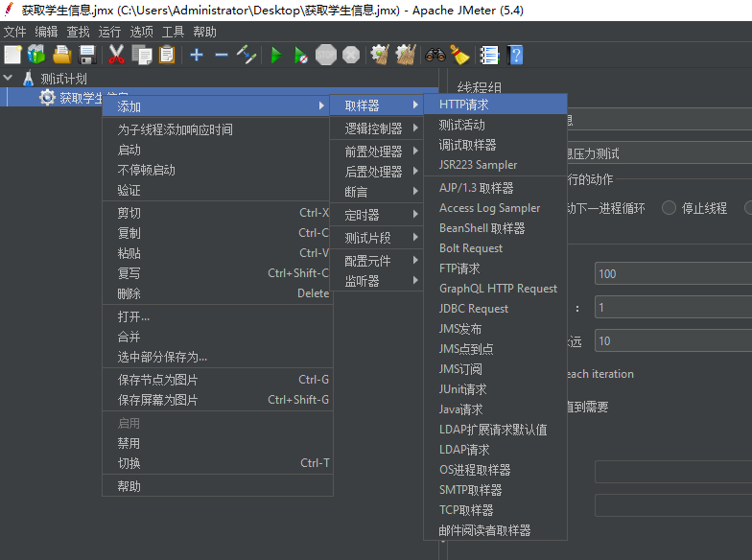Select 剪切 in context menu
This screenshot has width=752, height=560.
click(218, 213)
